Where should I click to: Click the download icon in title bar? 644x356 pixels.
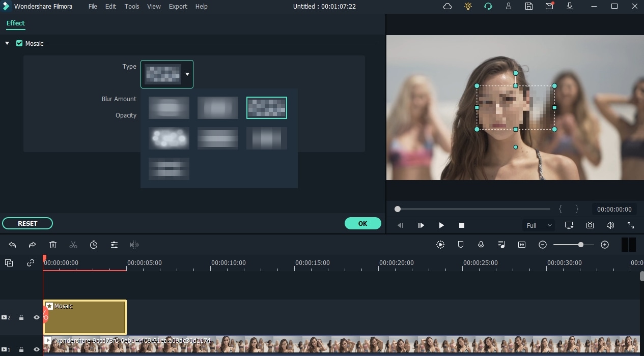pyautogui.click(x=570, y=6)
